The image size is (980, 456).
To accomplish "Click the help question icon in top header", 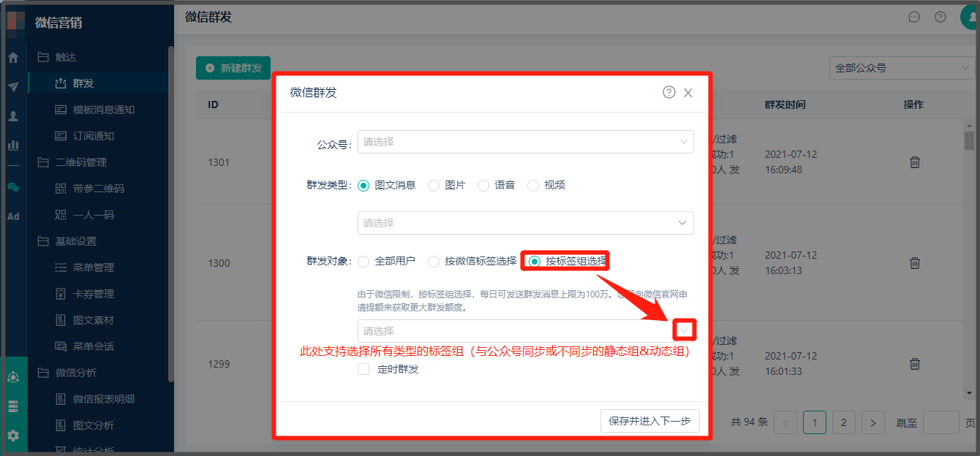I will point(941,17).
